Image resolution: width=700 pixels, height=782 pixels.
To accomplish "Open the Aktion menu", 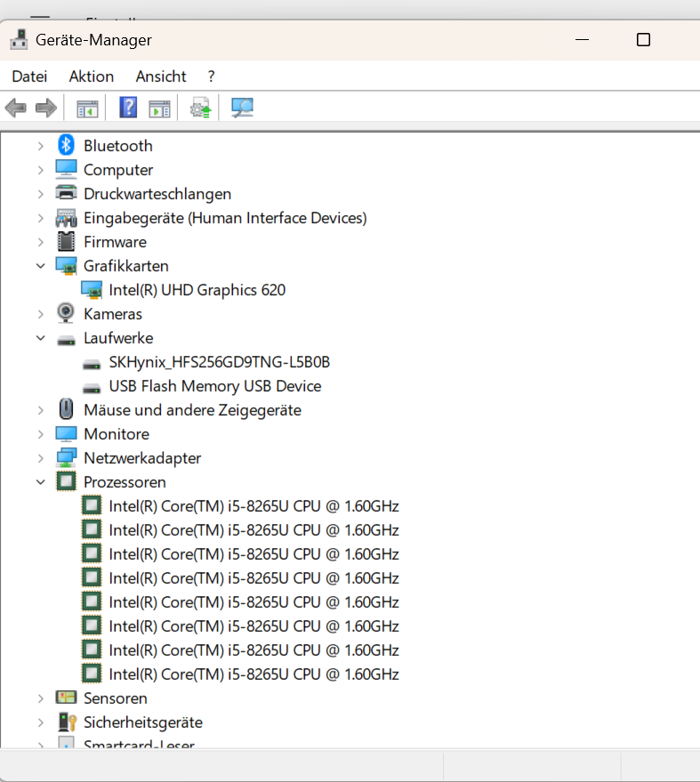I will tap(92, 77).
